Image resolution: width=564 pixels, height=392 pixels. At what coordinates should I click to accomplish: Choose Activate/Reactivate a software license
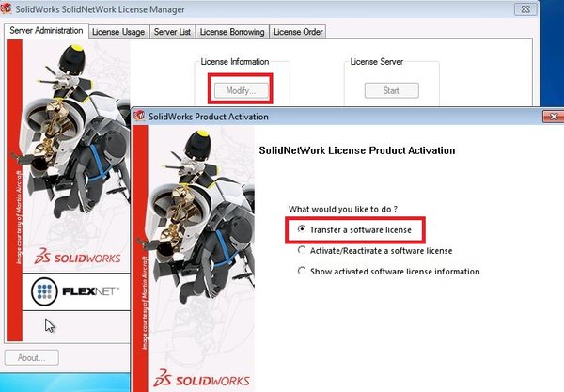point(302,251)
